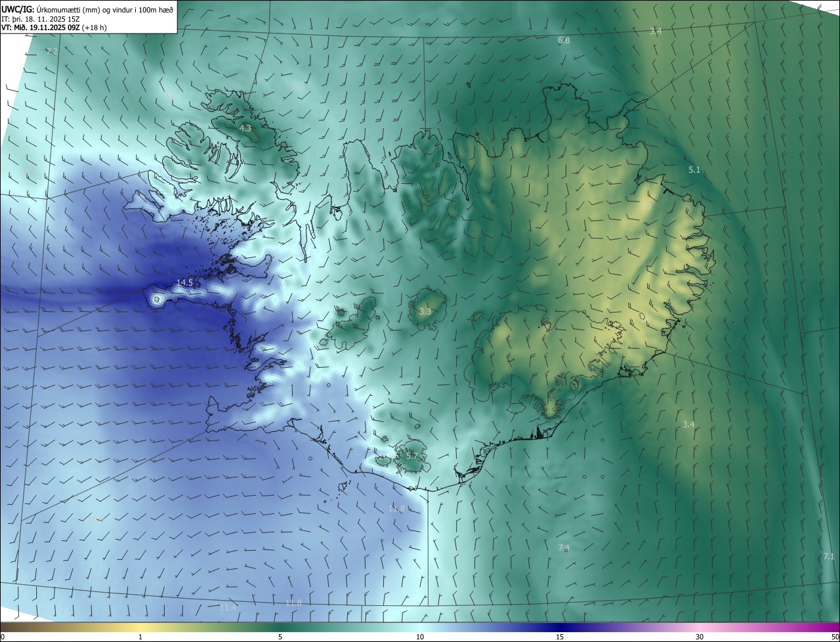Click the color scale tick labeled 5
The width and height of the screenshot is (840, 642).
280,637
